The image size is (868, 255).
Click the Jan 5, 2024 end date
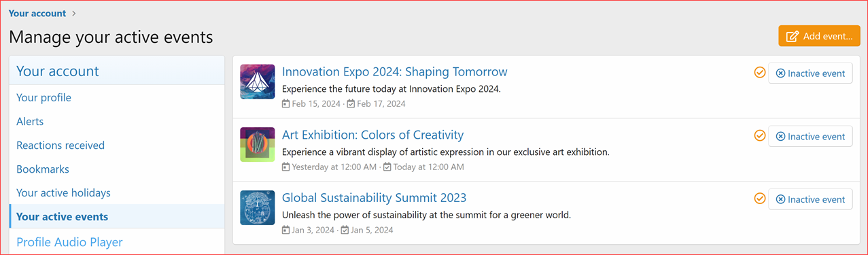tap(372, 230)
